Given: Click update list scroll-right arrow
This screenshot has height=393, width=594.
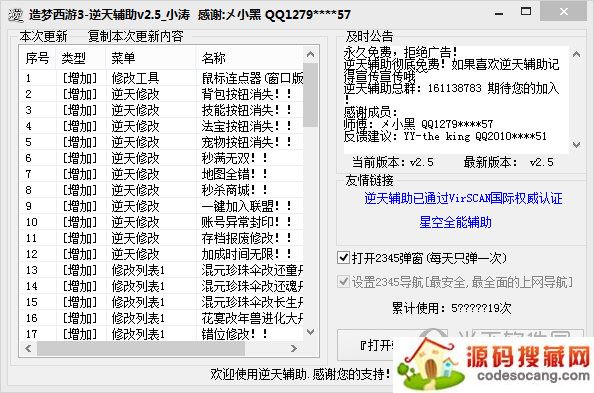Looking at the screenshot, I should 294,348.
